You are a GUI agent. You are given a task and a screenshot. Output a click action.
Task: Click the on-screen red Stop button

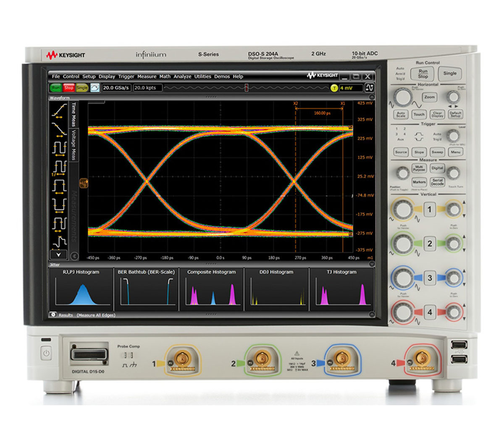click(x=68, y=88)
